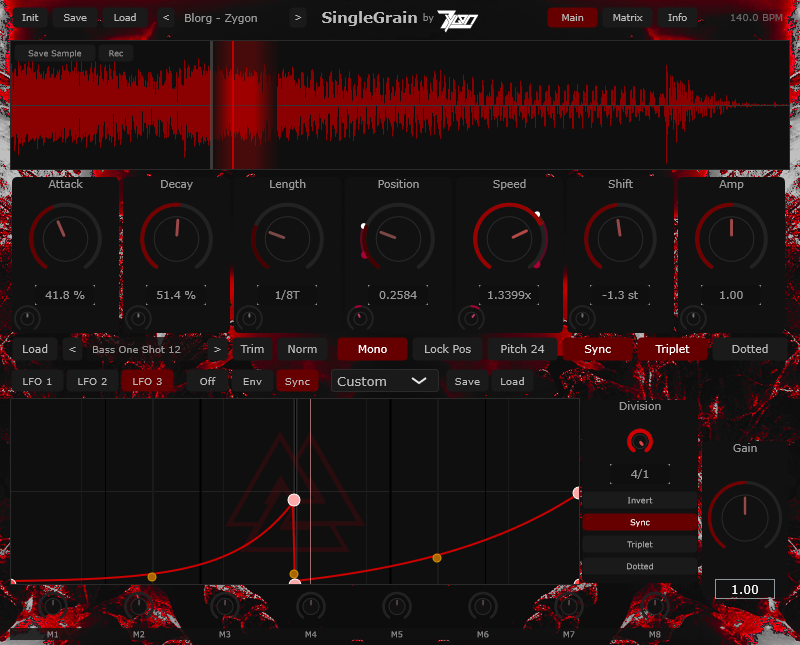Click the Rec button to record a sample

coord(116,53)
